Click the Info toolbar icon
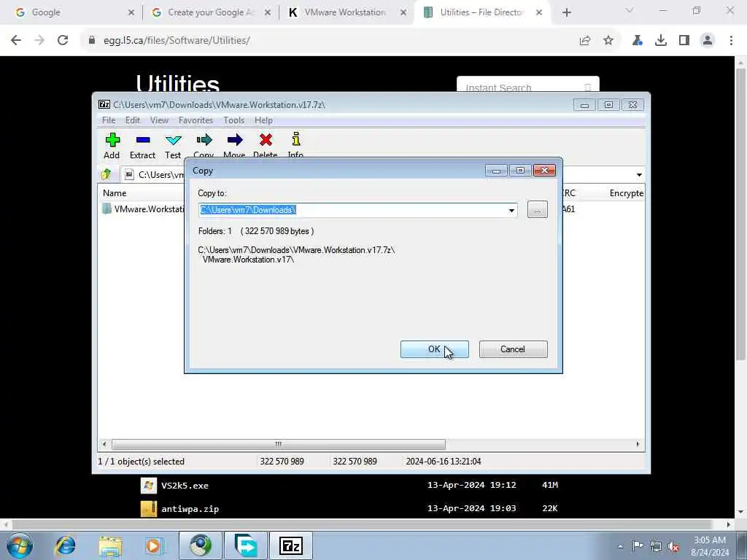This screenshot has width=747, height=560. 296,139
